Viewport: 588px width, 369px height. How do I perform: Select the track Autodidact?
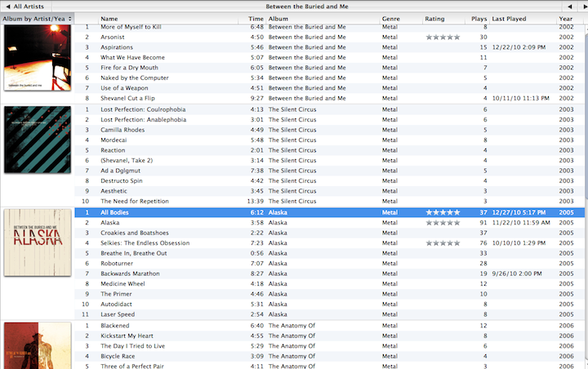tap(116, 305)
